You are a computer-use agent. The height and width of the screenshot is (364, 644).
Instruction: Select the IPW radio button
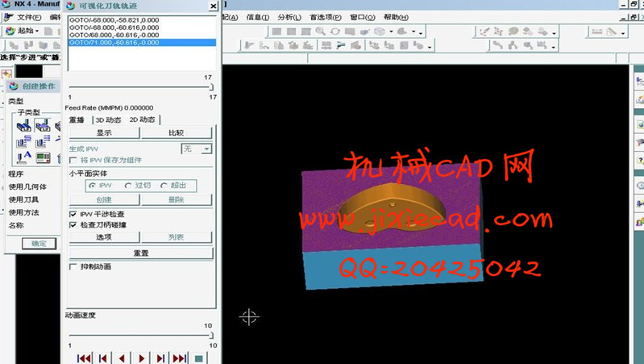coord(93,186)
